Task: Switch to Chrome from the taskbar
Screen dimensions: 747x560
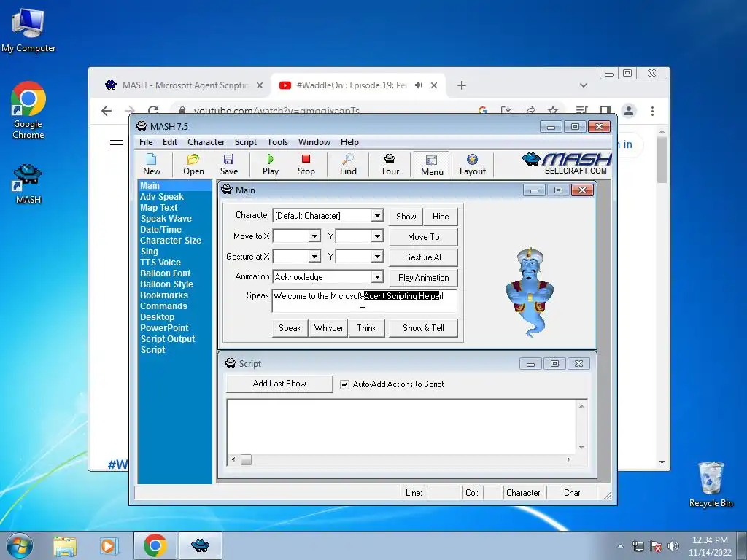Action: coord(155,545)
